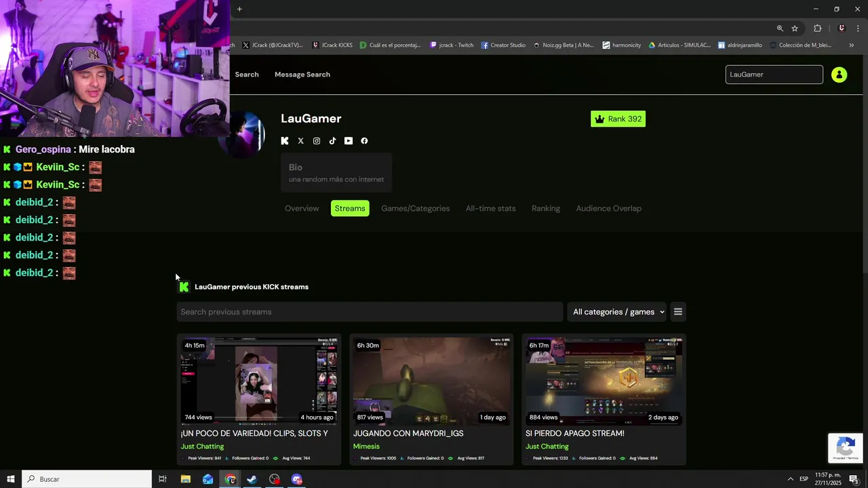Click the LauGamer streamer search field
Screen dimensions: 868x488
coord(774,75)
